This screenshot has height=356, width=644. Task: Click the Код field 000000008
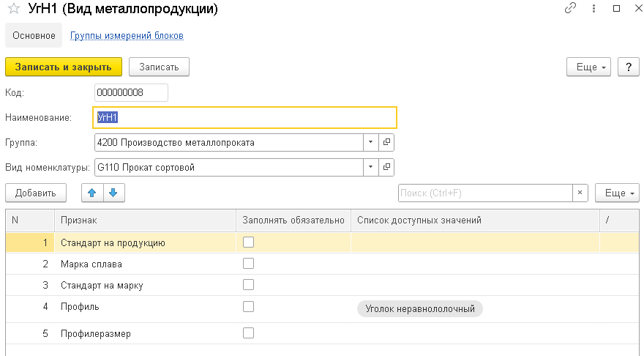pos(131,92)
